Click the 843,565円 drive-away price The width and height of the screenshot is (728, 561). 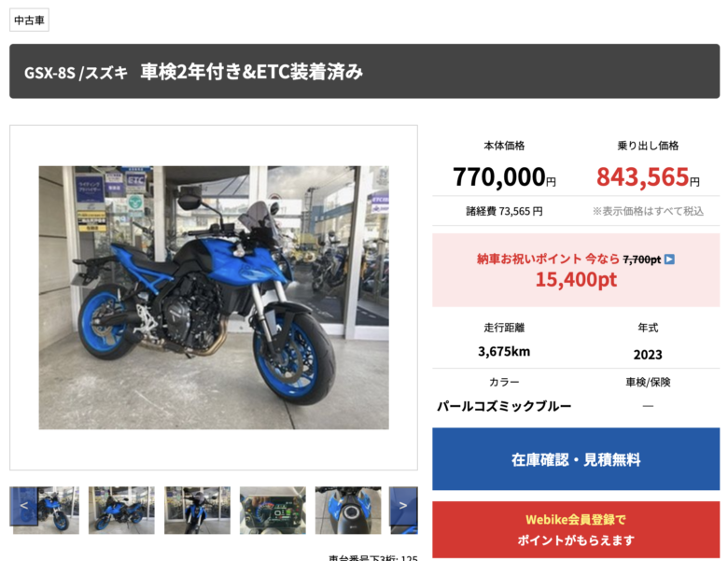pyautogui.click(x=648, y=177)
